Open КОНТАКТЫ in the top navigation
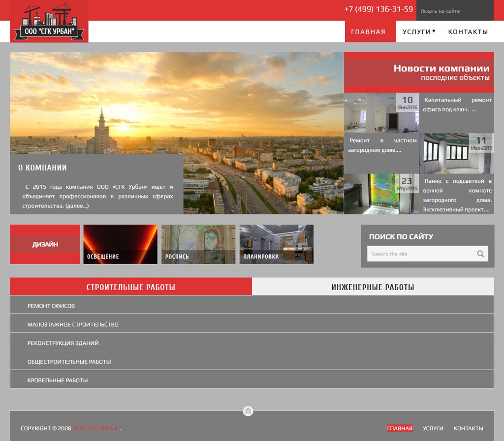The height and width of the screenshot is (441, 504). pyautogui.click(x=468, y=32)
